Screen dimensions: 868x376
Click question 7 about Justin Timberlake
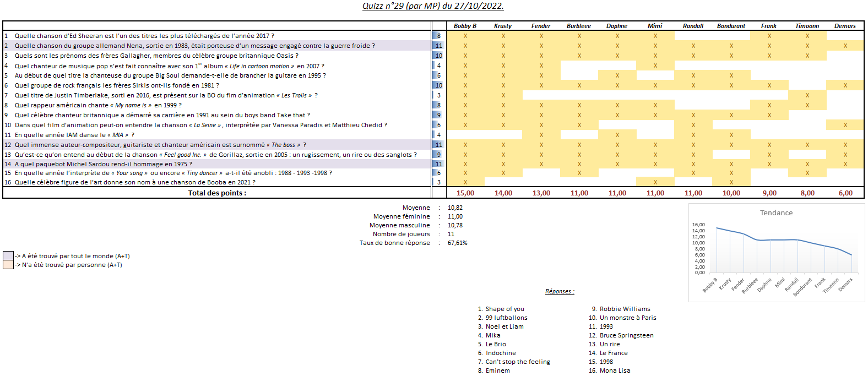166,95
